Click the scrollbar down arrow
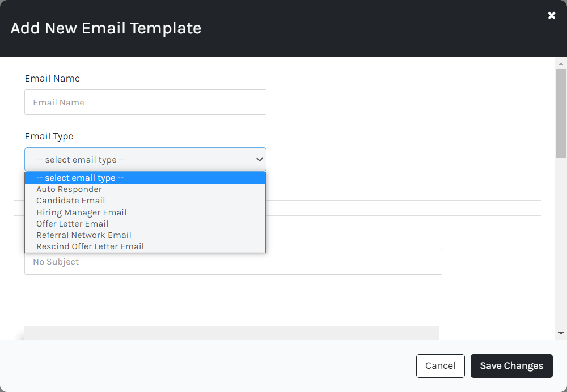Viewport: 567px width, 392px height. click(x=561, y=333)
